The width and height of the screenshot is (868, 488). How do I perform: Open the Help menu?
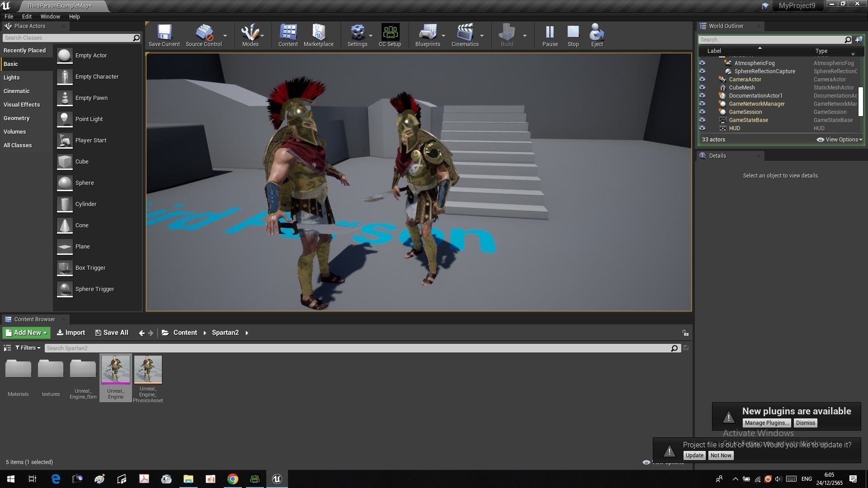[x=74, y=16]
